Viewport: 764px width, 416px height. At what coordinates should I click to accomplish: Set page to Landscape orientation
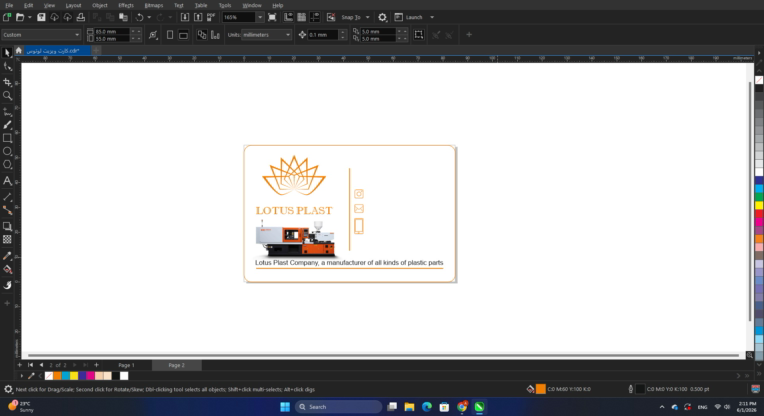click(x=183, y=35)
